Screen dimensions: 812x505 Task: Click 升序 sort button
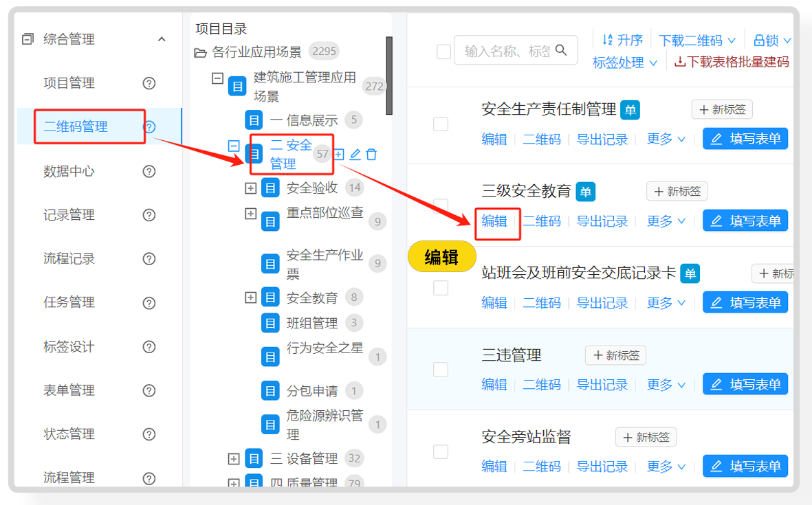click(x=622, y=40)
